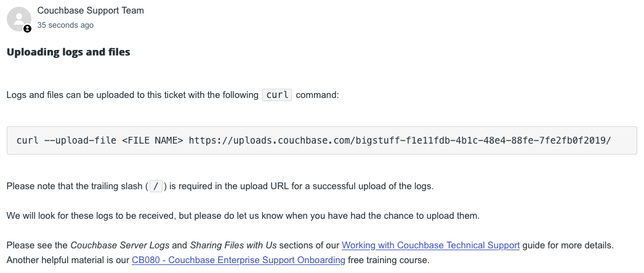
Task: Click the "Logs and files can be uploaded" sentence
Action: tap(132, 95)
